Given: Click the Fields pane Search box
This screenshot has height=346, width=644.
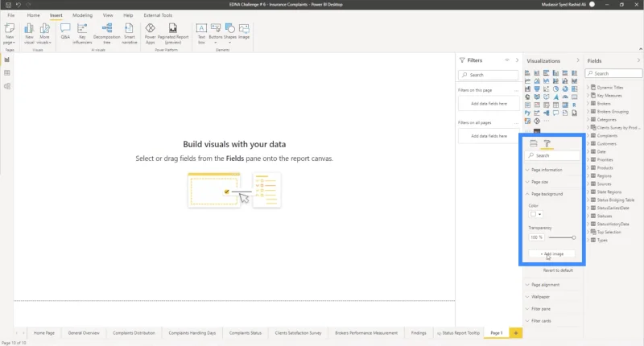Looking at the screenshot, I should point(613,73).
